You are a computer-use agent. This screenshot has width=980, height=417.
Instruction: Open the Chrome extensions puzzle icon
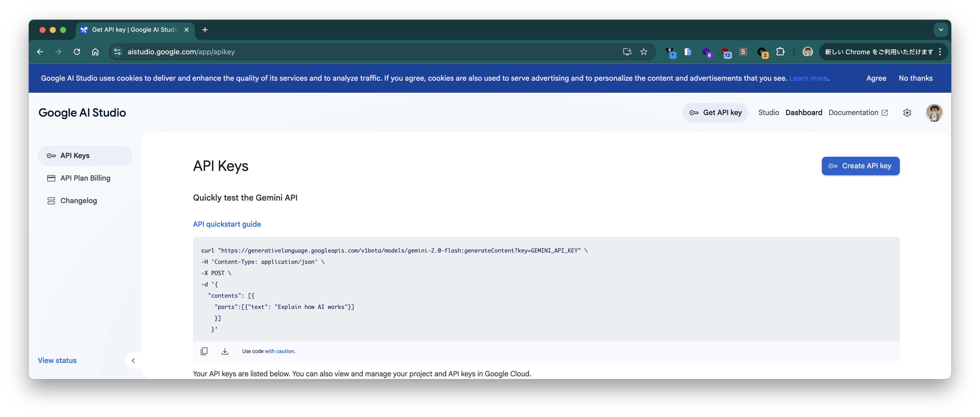[x=780, y=52]
